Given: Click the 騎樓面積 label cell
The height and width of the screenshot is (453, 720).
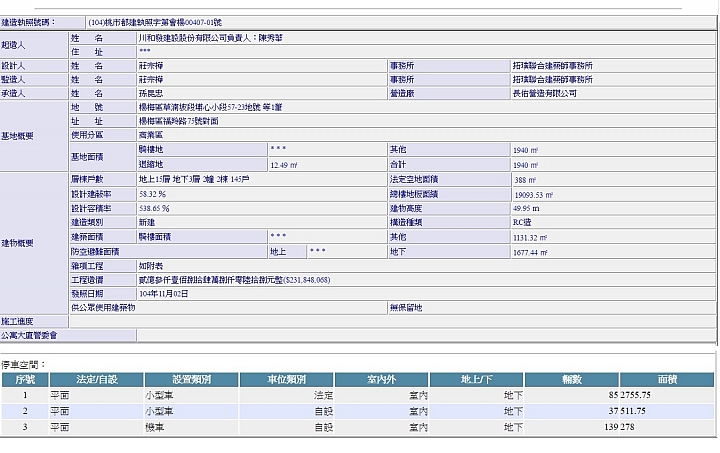Looking at the screenshot, I should pyautogui.click(x=202, y=237).
